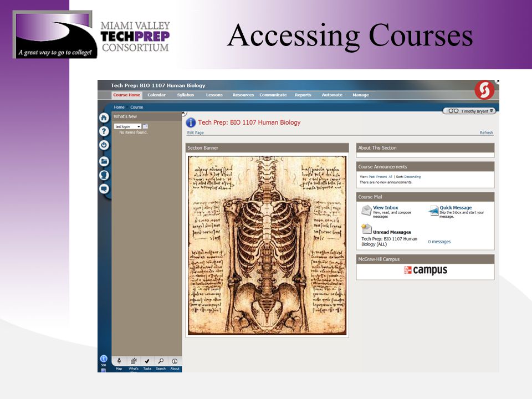
Task: Click the power logout icon
Action: tap(104, 145)
